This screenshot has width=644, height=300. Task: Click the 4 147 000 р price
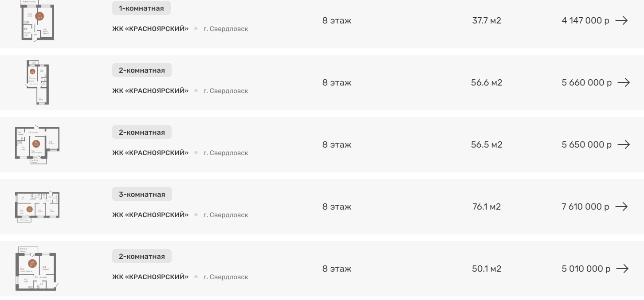(585, 20)
